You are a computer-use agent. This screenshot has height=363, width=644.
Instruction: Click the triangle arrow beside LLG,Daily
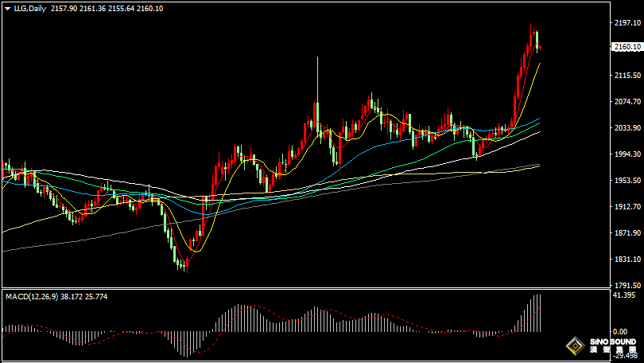[x=7, y=7]
